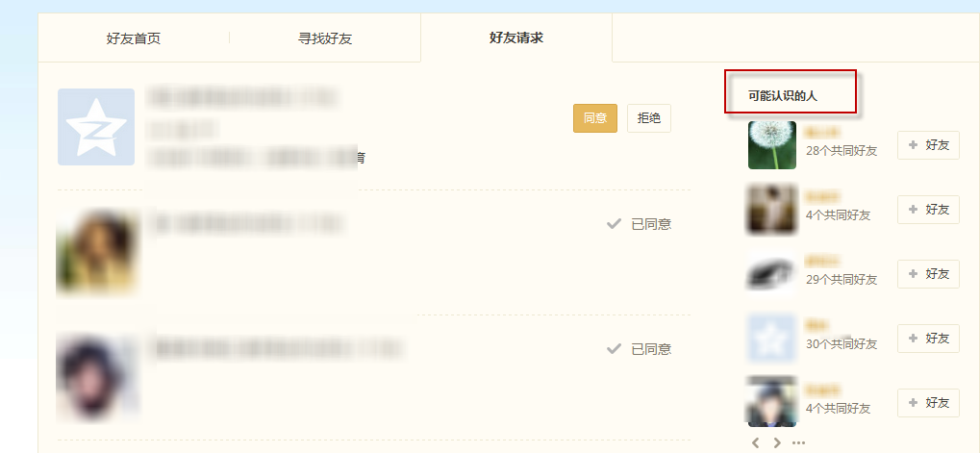Open more options ellipsis under suggestions
The height and width of the screenshot is (453, 980).
[798, 443]
